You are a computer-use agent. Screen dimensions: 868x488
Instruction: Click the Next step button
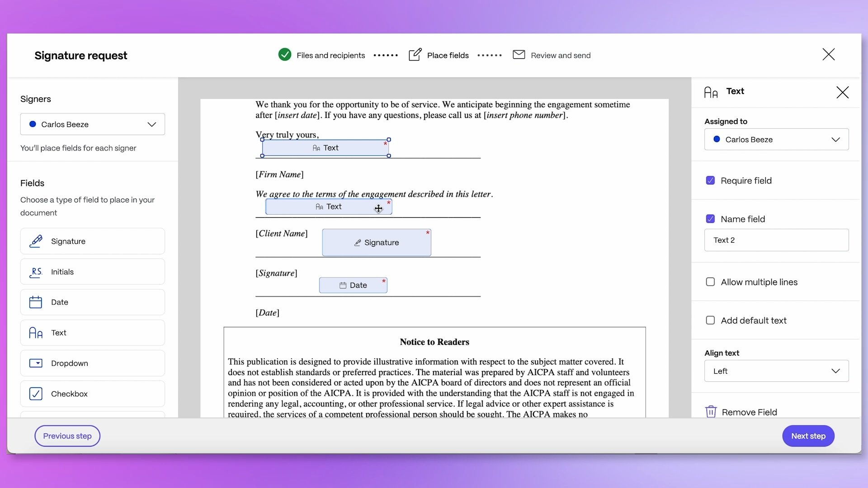[808, 436]
